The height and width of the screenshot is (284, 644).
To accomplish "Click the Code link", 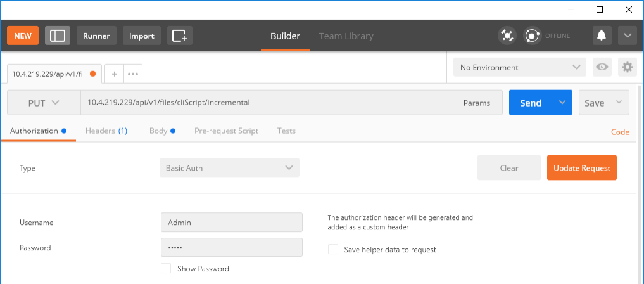I will (x=620, y=132).
